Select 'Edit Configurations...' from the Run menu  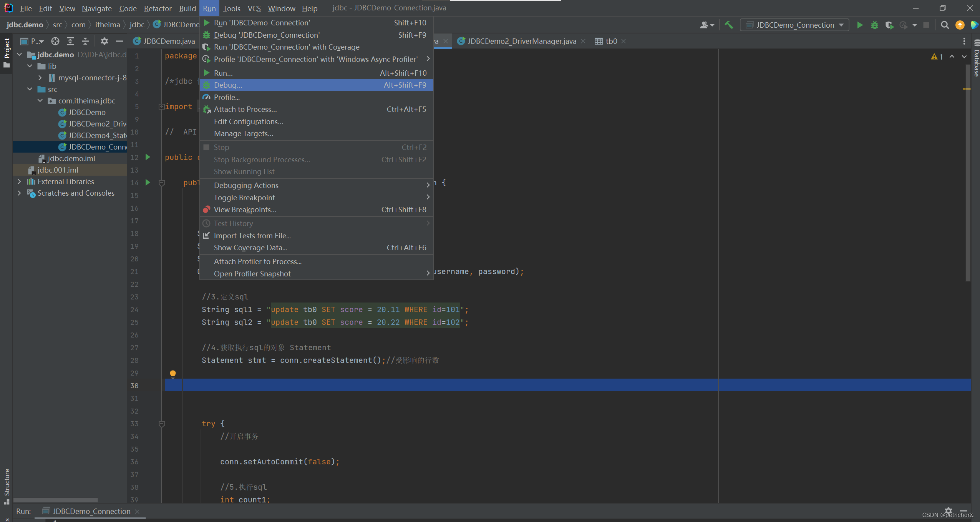(x=248, y=121)
